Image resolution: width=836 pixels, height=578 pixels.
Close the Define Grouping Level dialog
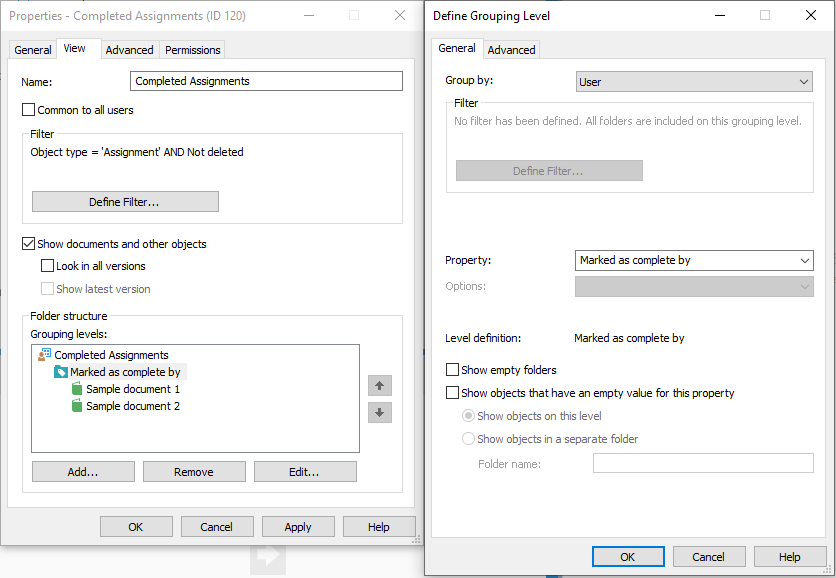(810, 15)
